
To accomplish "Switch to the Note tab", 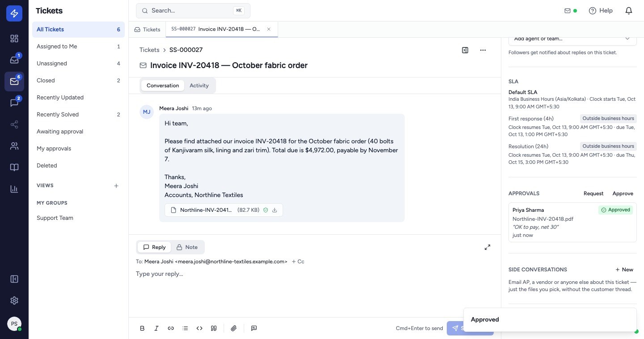I will click(187, 247).
